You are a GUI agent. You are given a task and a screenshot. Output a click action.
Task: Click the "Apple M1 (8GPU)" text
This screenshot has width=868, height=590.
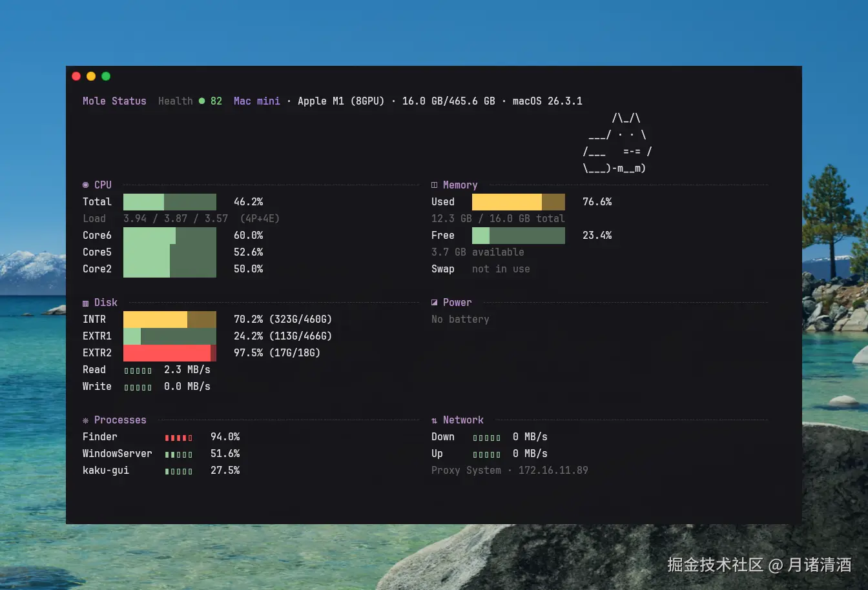341,101
